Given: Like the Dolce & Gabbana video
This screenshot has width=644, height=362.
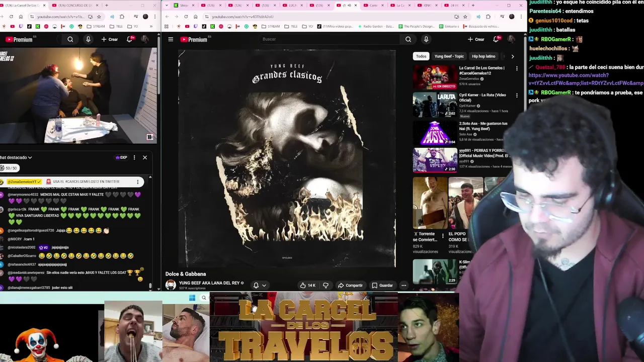Looking at the screenshot, I should [x=307, y=285].
